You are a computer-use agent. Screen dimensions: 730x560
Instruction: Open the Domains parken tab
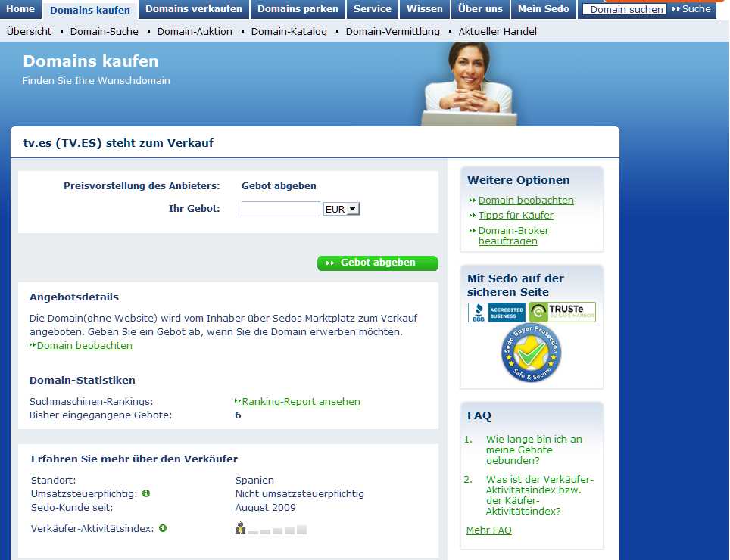[298, 9]
